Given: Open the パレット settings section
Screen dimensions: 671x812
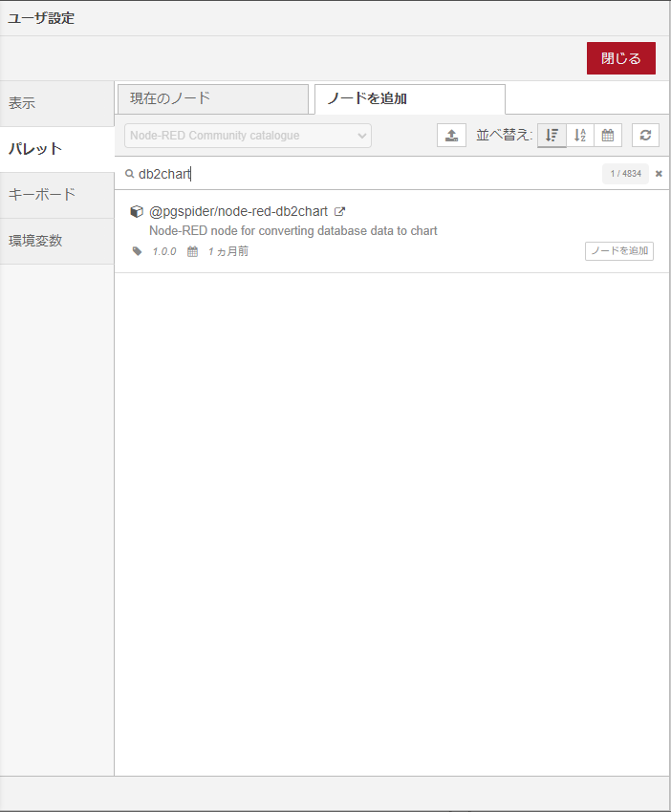Looking at the screenshot, I should pos(57,149).
